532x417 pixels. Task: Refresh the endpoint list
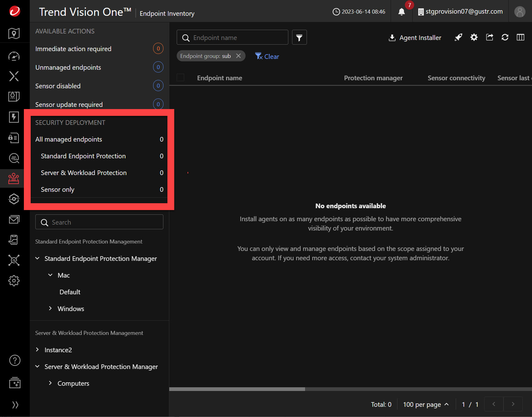click(x=505, y=37)
